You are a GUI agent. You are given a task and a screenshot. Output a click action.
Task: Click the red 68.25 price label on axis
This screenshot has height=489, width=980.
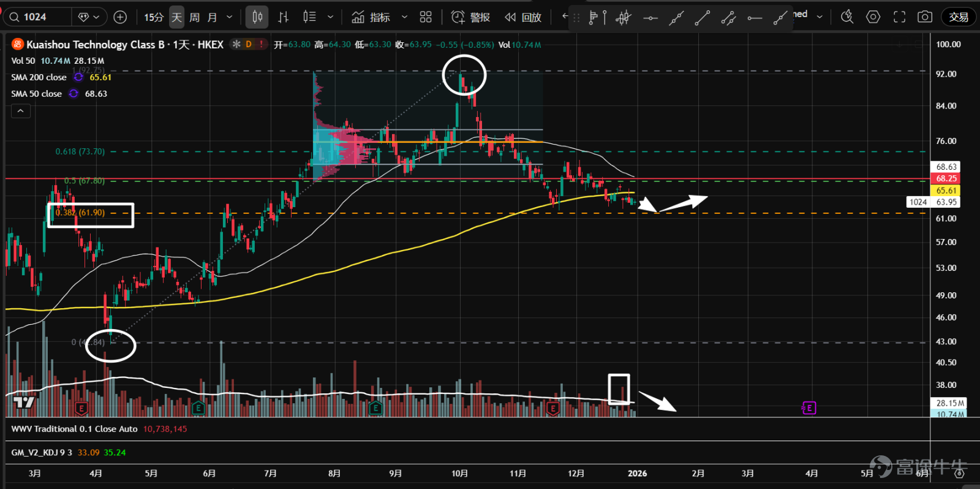point(946,178)
